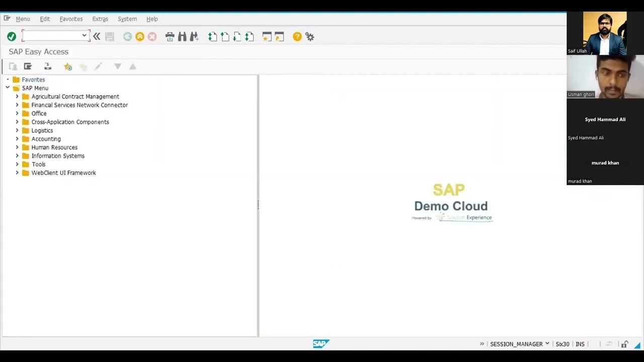The image size is (644, 362).
Task: Click the Change Favorites pencil icon
Action: pyautogui.click(x=98, y=66)
